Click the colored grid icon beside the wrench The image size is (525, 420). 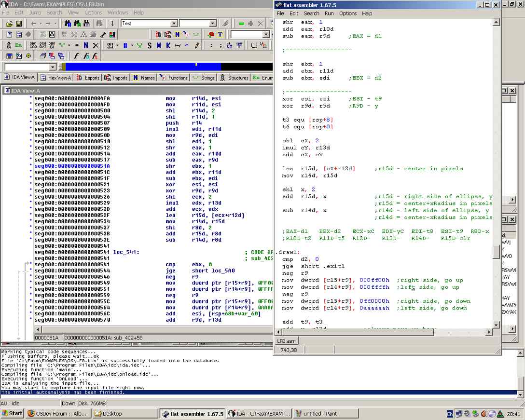click(x=112, y=34)
